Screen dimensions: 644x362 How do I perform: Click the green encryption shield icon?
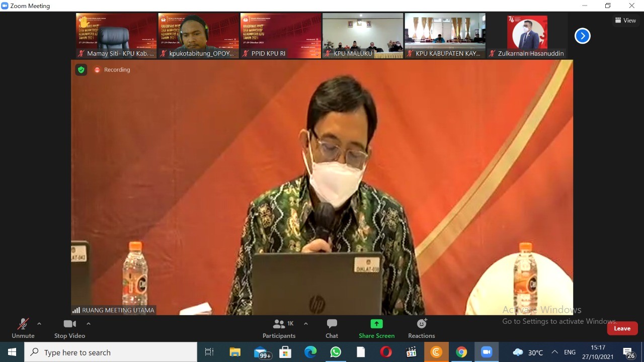click(x=81, y=70)
